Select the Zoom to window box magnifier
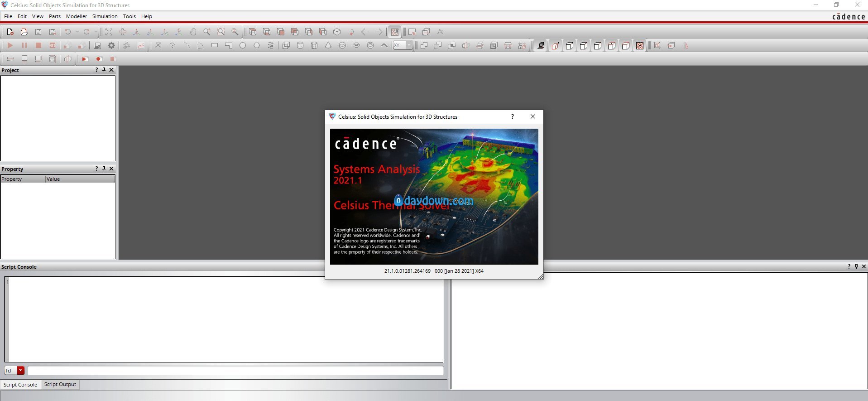The width and height of the screenshot is (868, 401). pos(221,32)
